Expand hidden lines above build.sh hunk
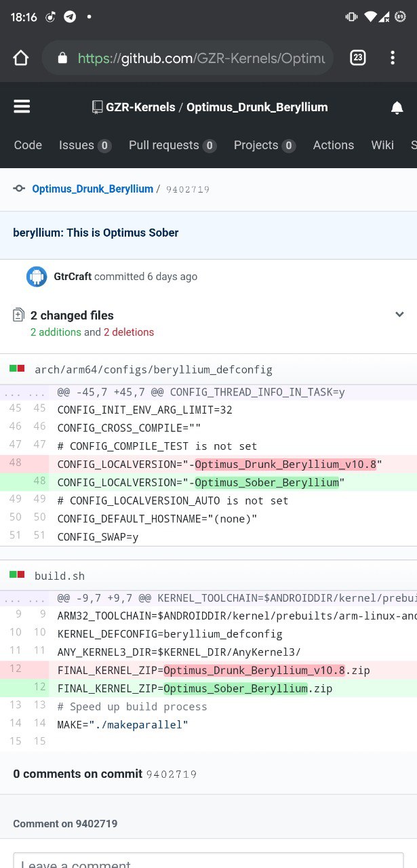This screenshot has width=417, height=868. tap(25, 597)
